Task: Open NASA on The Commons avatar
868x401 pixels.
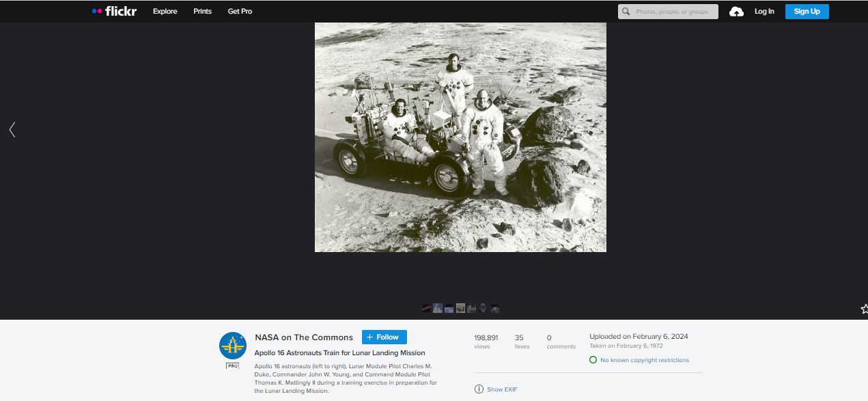Action: [232, 346]
